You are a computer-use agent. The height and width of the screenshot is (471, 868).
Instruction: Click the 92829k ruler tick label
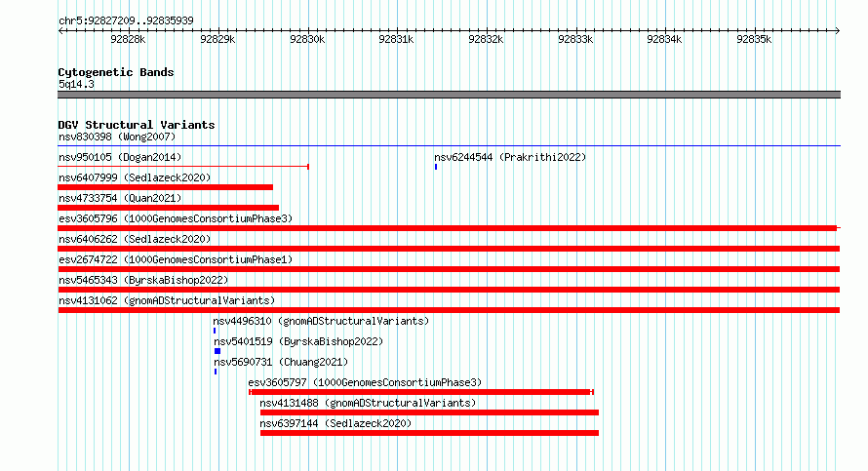tap(217, 39)
